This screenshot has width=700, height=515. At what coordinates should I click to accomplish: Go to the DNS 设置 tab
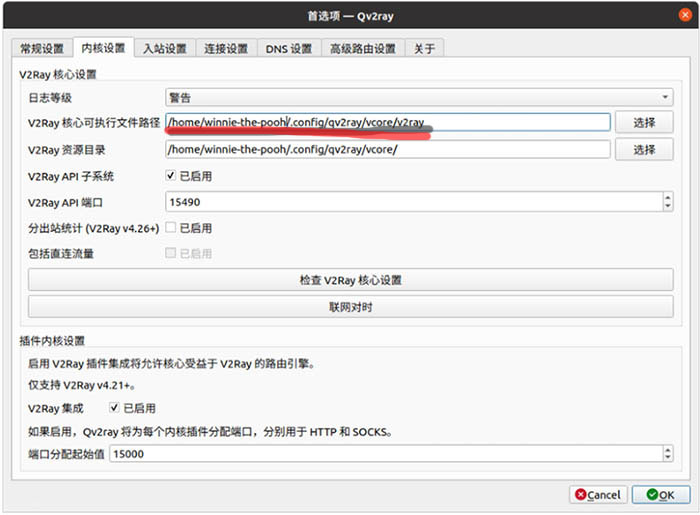tap(288, 48)
